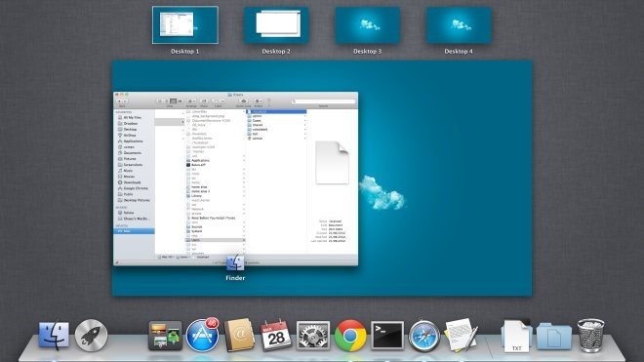Viewport: 644px width, 362px height.
Task: Open Finder from the Dock
Action: click(x=54, y=336)
